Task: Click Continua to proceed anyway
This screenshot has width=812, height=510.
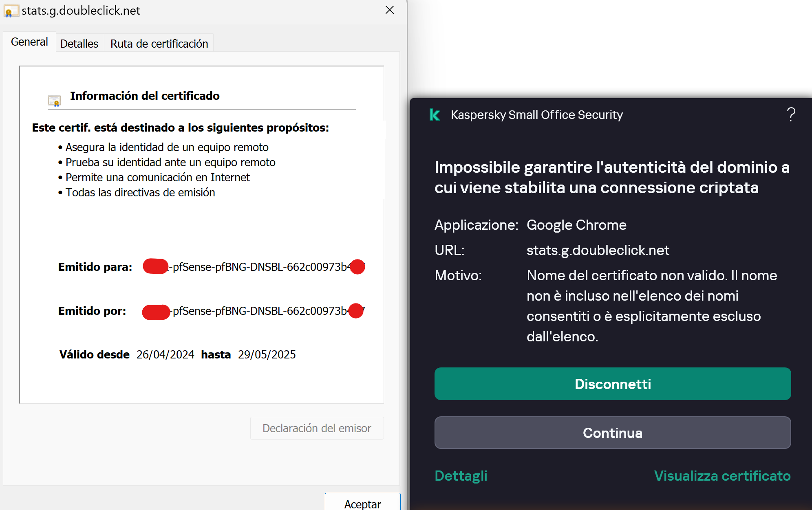Action: point(612,433)
